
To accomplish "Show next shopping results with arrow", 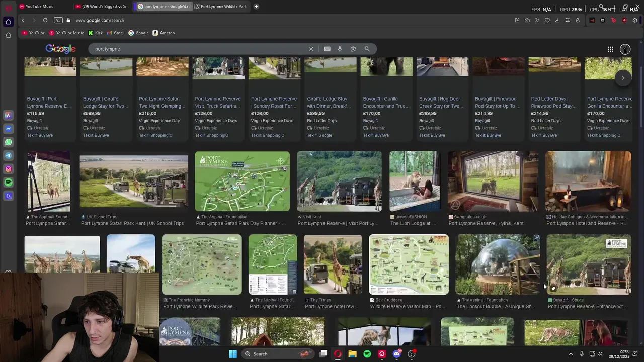I will (623, 78).
